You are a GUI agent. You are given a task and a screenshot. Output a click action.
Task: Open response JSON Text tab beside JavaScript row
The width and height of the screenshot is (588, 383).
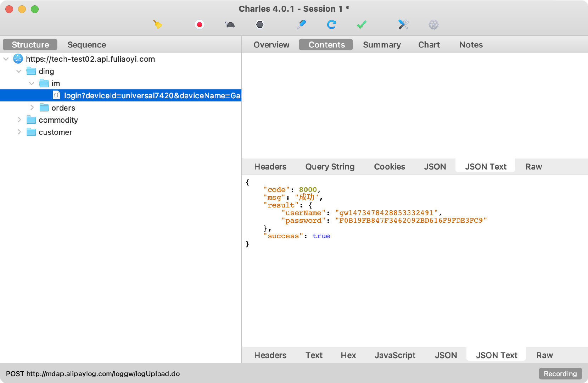[497, 355]
